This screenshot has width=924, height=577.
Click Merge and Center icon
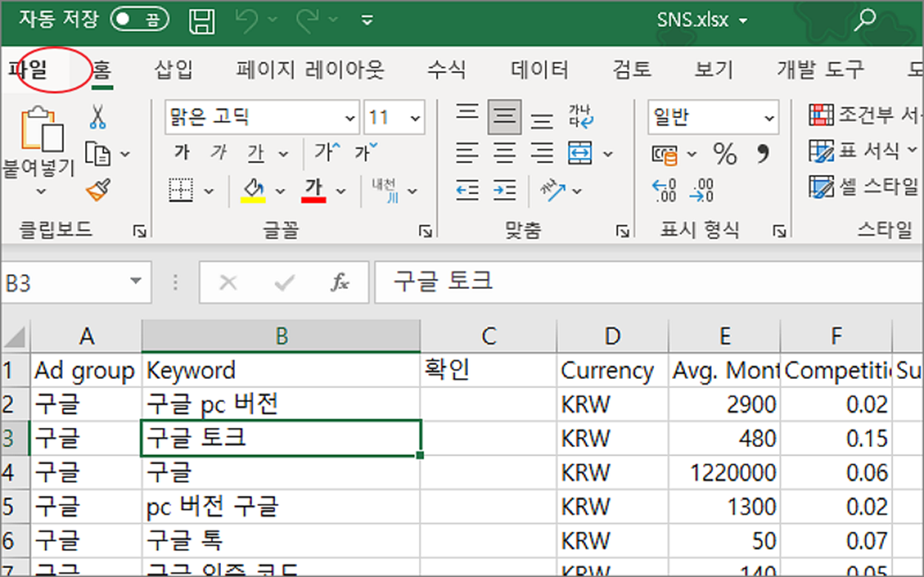pyautogui.click(x=581, y=154)
